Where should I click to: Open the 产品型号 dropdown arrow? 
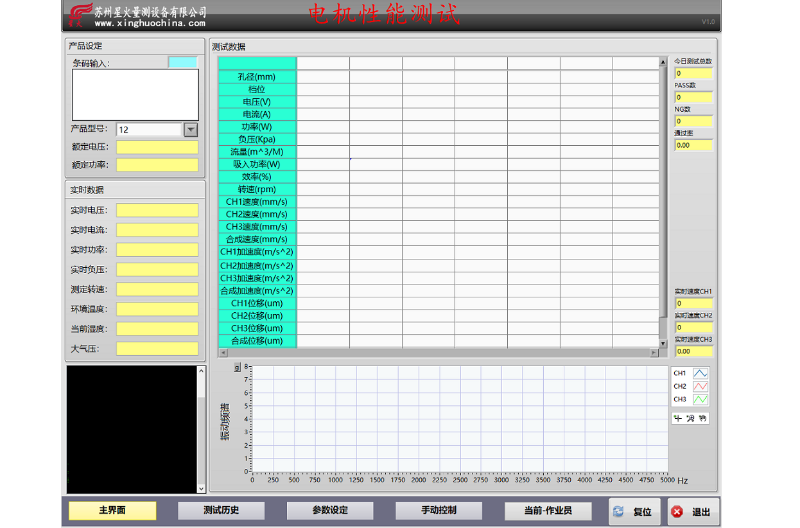[x=191, y=130]
